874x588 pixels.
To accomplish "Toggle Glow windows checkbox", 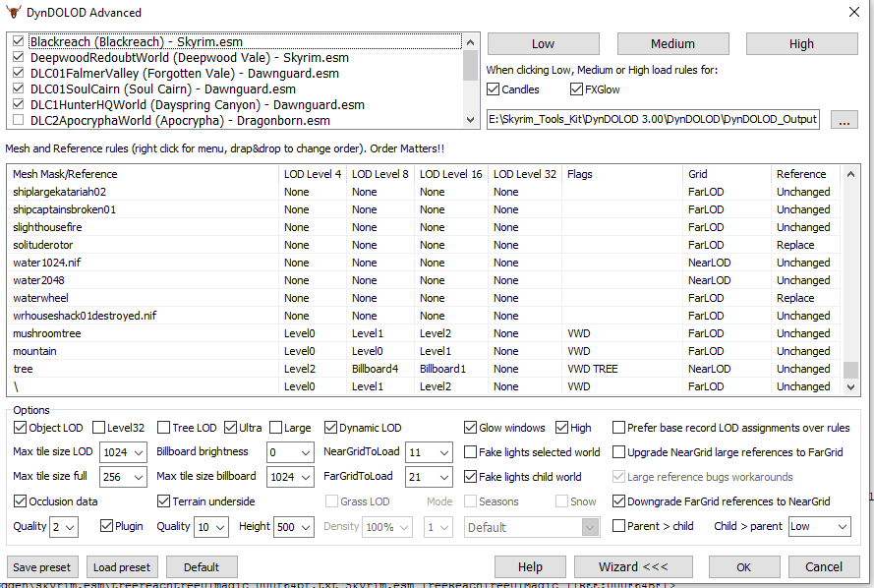I will tap(471, 428).
